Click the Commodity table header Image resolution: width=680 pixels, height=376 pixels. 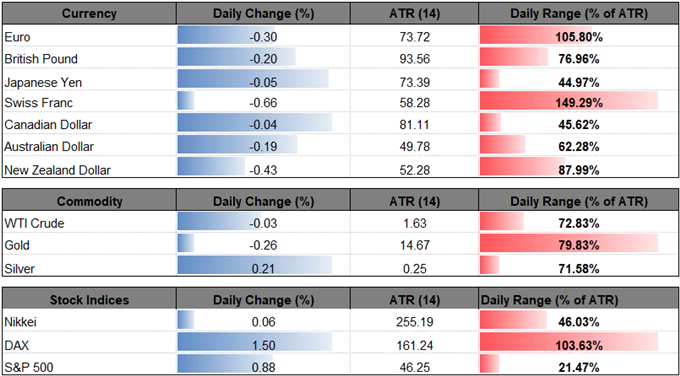click(89, 201)
